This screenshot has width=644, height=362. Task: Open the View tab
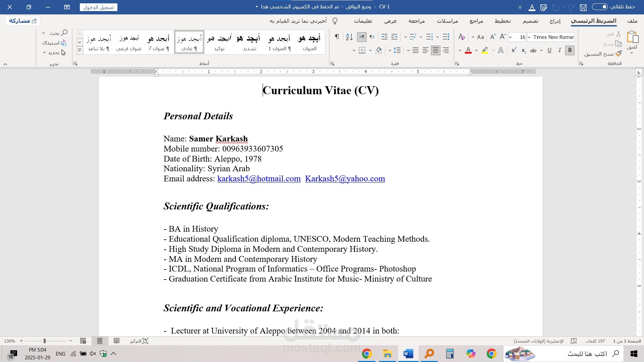click(390, 21)
